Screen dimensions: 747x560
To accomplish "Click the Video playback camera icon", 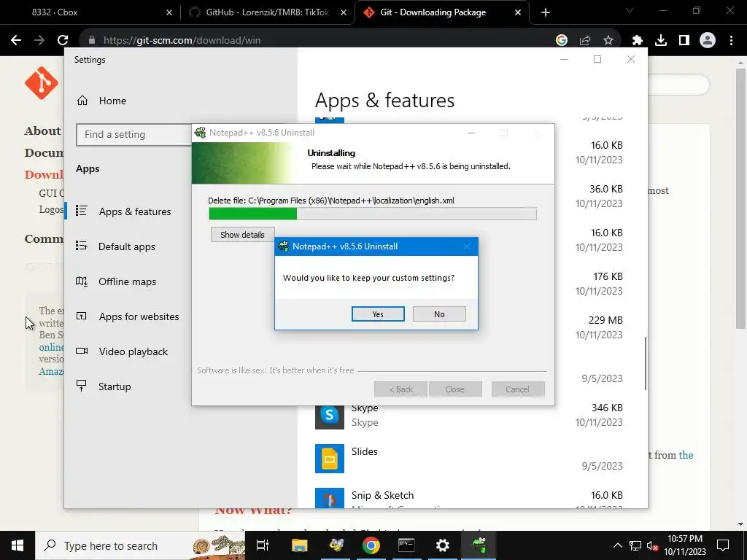I will [82, 351].
